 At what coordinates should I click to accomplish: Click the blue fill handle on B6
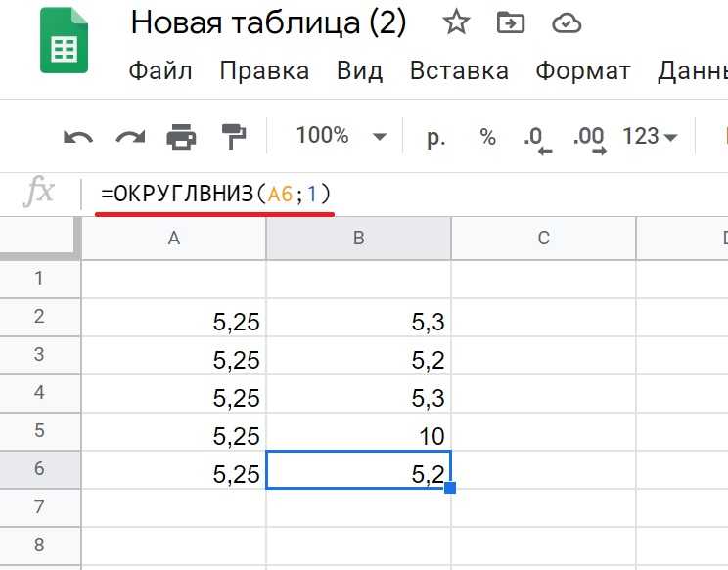tap(450, 488)
